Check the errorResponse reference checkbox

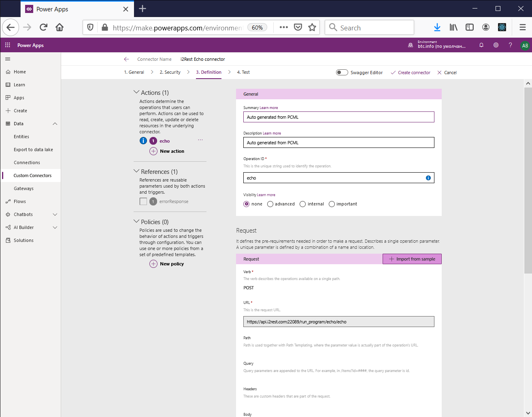pyautogui.click(x=143, y=201)
